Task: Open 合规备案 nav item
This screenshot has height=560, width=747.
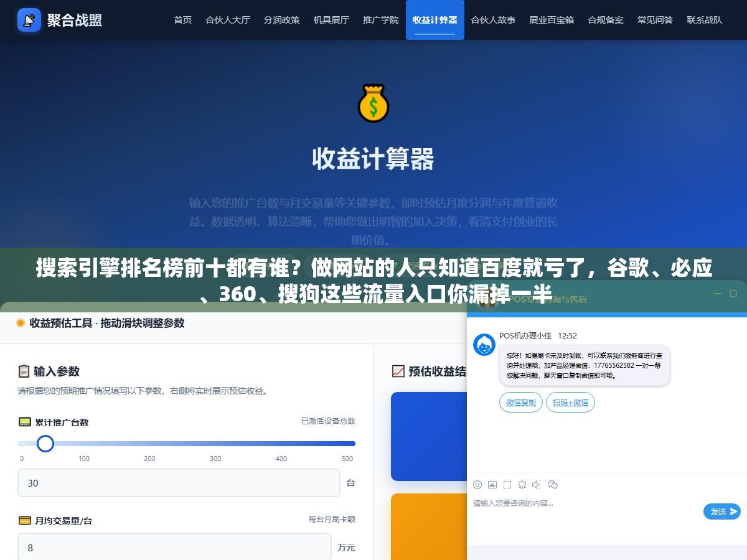Action: point(606,20)
